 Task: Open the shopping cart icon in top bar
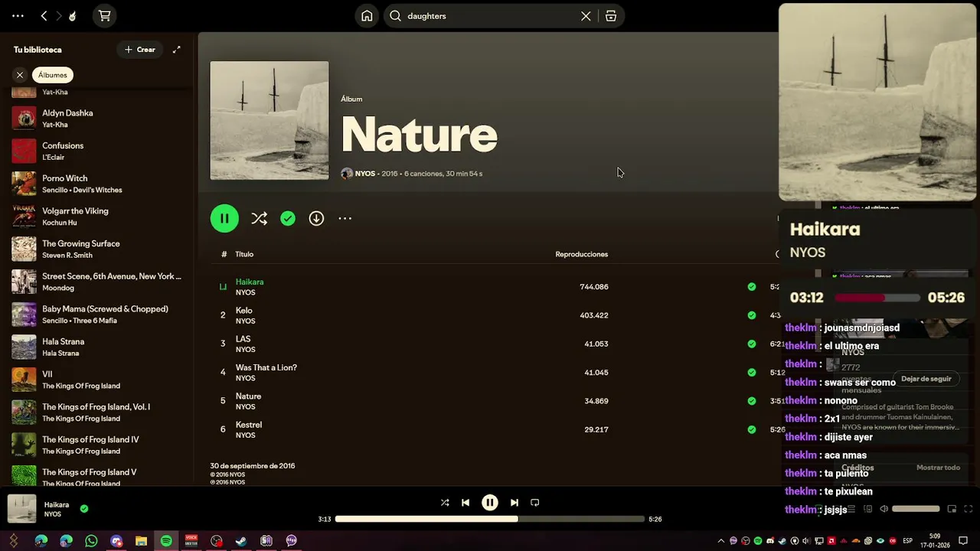pos(105,15)
